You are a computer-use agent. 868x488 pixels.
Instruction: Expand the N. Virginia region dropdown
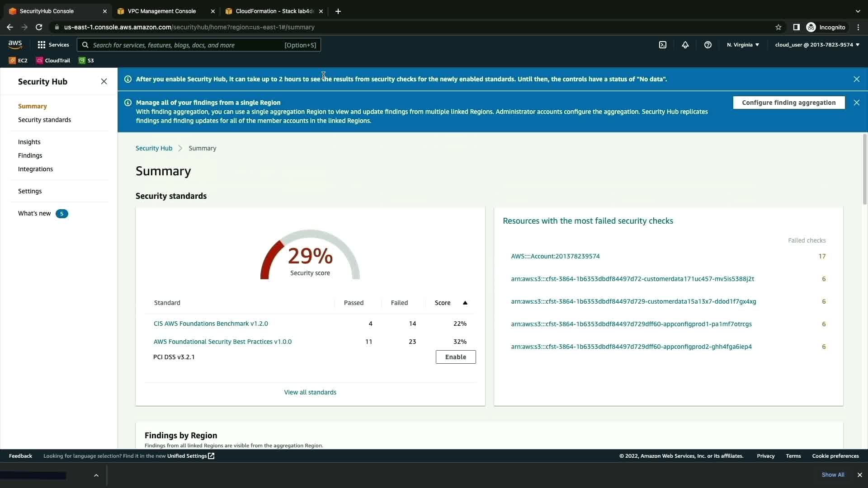(743, 45)
